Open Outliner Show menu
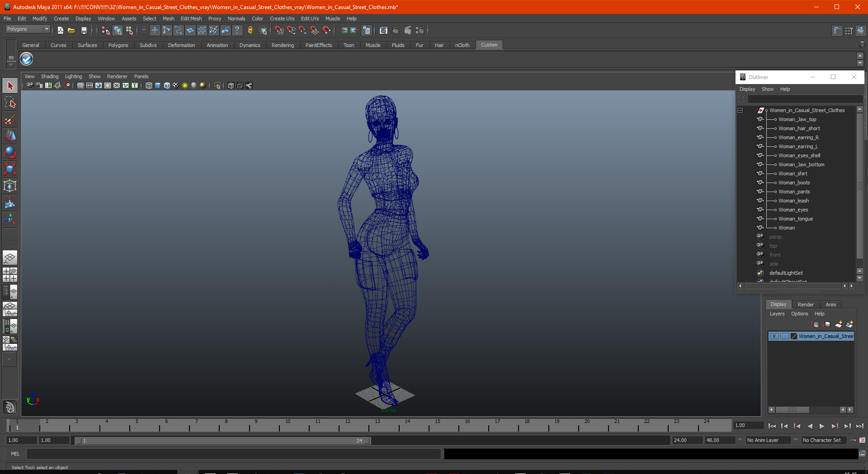This screenshot has height=474, width=868. tap(768, 89)
